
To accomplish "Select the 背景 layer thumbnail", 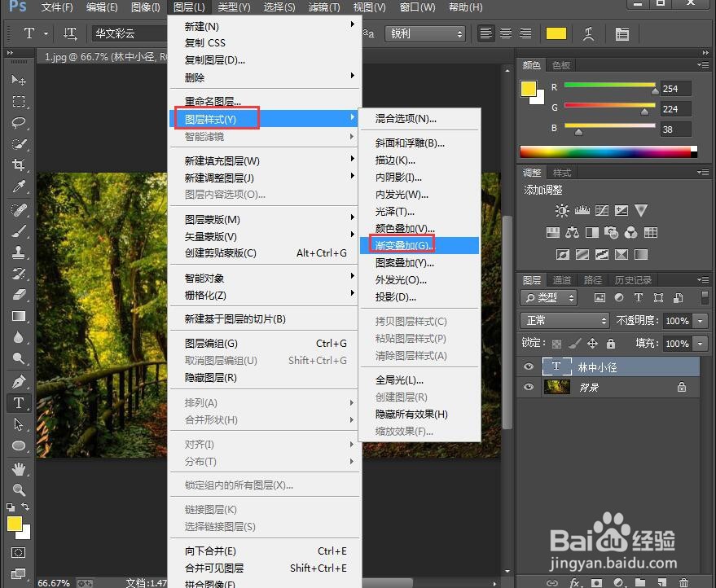I will [556, 387].
